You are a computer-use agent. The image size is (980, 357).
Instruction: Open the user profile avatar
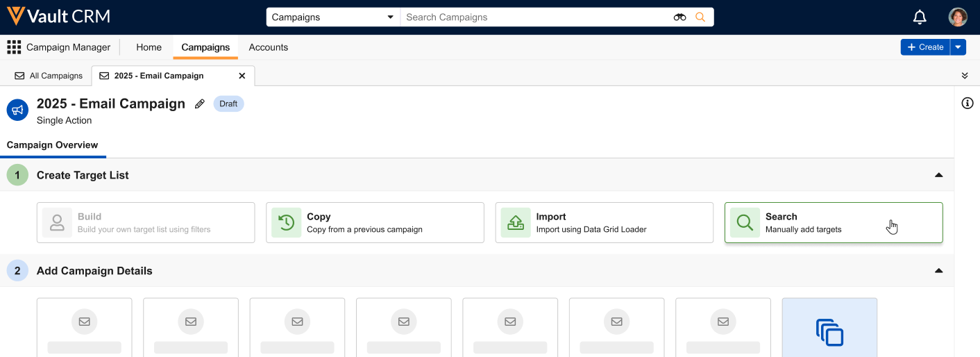tap(958, 17)
